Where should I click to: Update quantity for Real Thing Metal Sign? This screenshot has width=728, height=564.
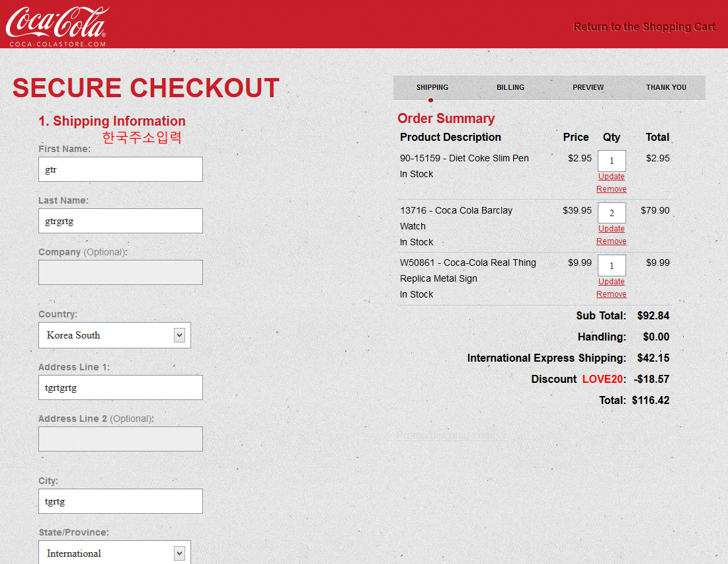(x=611, y=282)
